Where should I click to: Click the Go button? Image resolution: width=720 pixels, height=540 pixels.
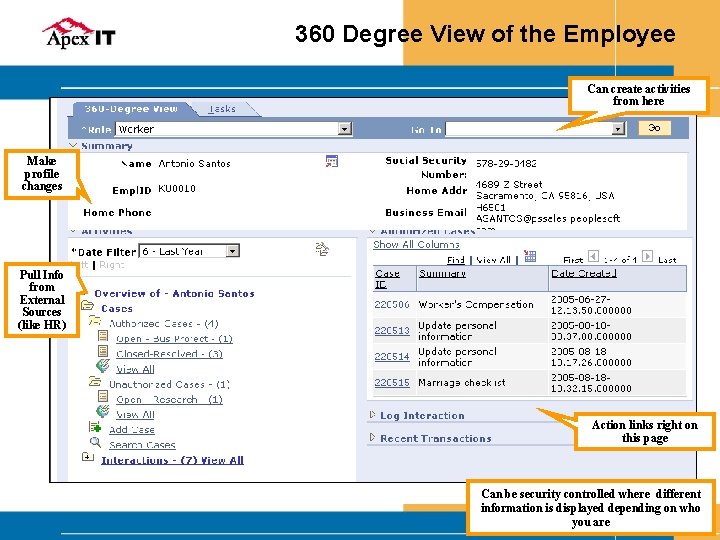point(654,128)
